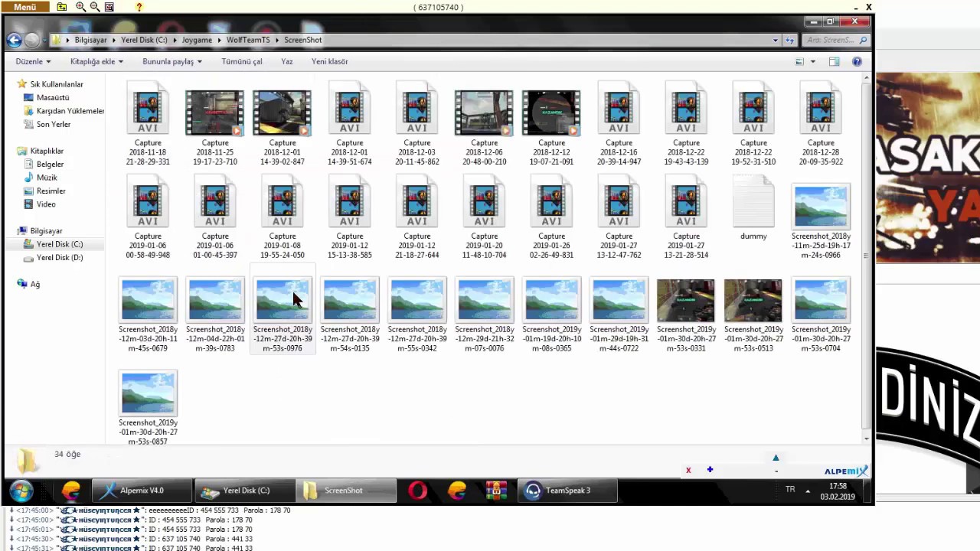The image size is (980, 551).
Task: Open the Alpemix Menü button
Action: [x=24, y=7]
